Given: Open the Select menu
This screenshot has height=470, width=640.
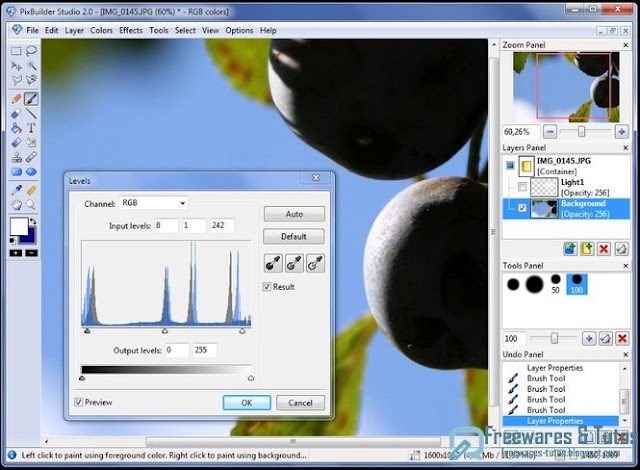Looking at the screenshot, I should pyautogui.click(x=185, y=31).
